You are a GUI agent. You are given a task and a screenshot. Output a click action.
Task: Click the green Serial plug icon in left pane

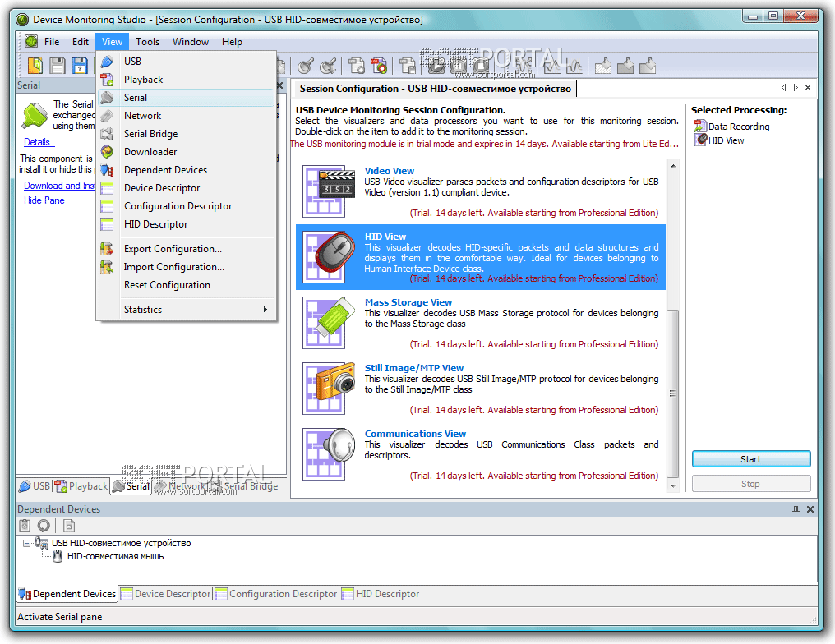click(x=35, y=116)
